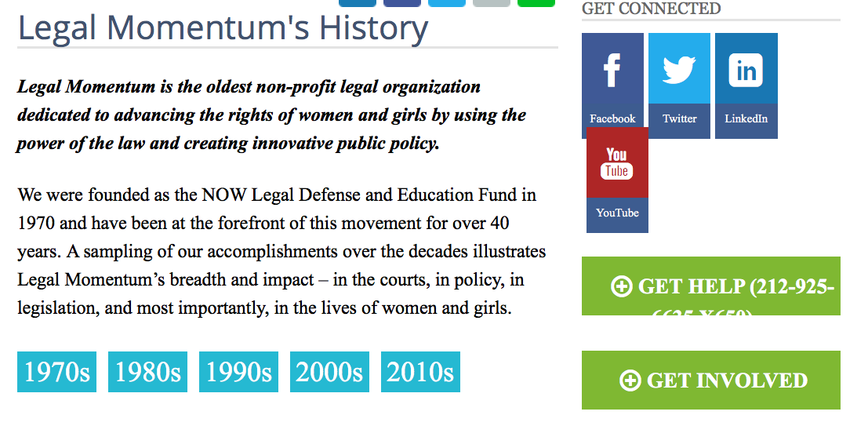Click the GET CONNECTED sidebar heading
868x426 pixels.
point(651,9)
